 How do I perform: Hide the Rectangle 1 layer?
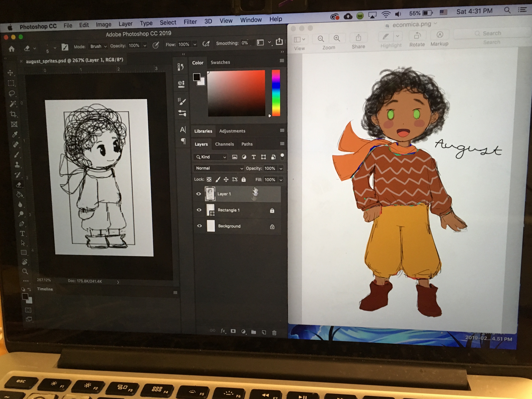[199, 210]
